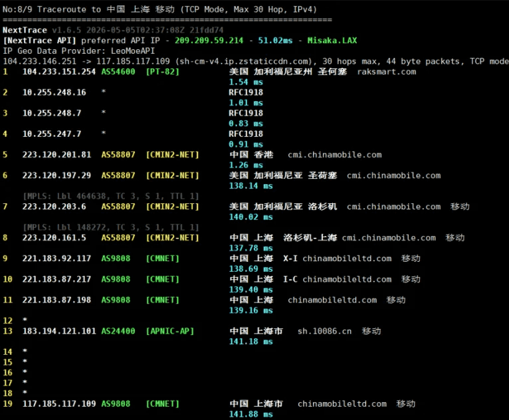Click the cmi.chinamobile.com text on hop 5
This screenshot has height=420, width=509.
335,155
